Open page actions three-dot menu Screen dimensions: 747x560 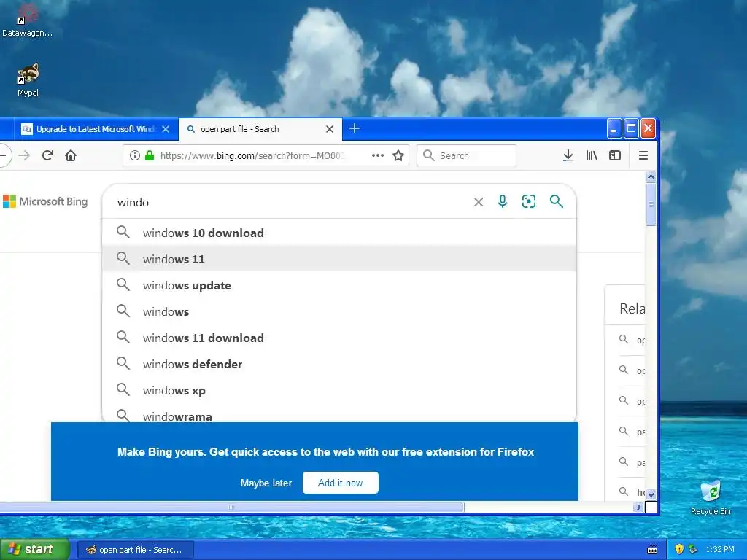[x=378, y=155]
